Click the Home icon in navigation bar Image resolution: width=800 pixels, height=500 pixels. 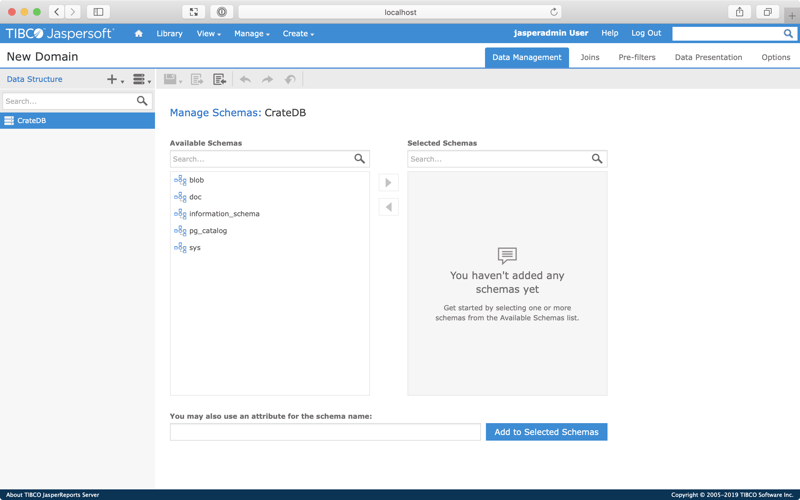coord(138,34)
